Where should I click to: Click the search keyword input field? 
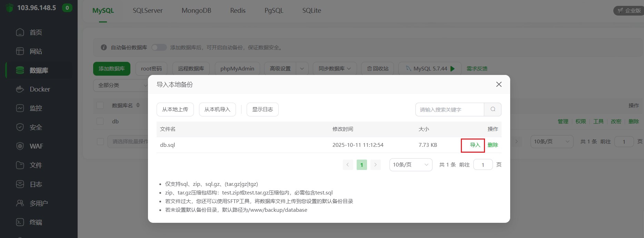pyautogui.click(x=449, y=110)
